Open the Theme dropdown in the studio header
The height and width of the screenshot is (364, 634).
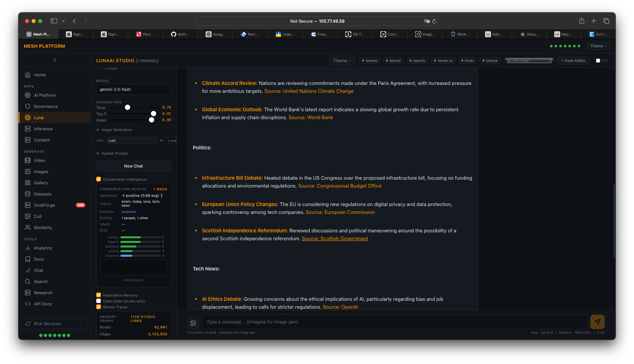(341, 60)
